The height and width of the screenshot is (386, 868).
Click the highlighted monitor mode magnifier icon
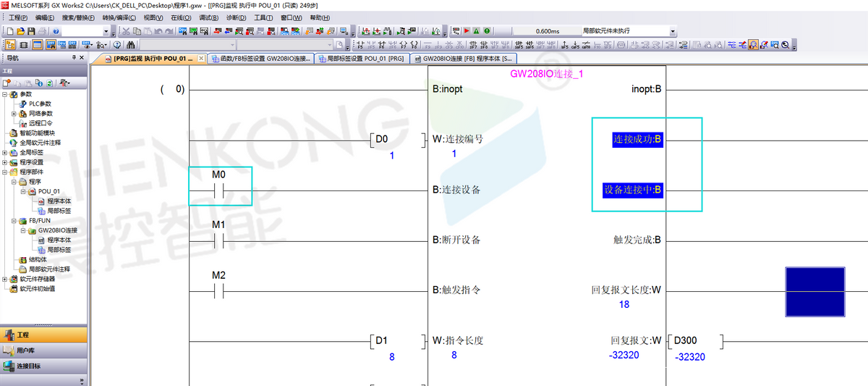[753, 45]
